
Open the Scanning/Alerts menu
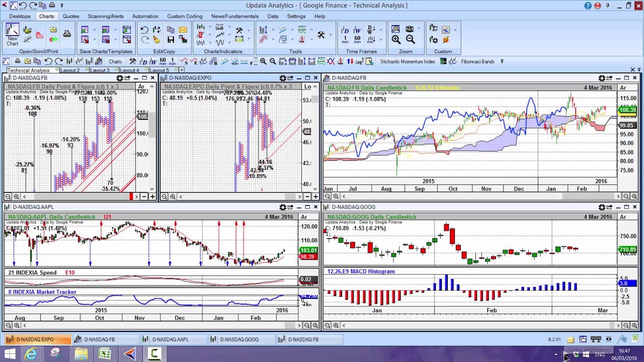106,16
